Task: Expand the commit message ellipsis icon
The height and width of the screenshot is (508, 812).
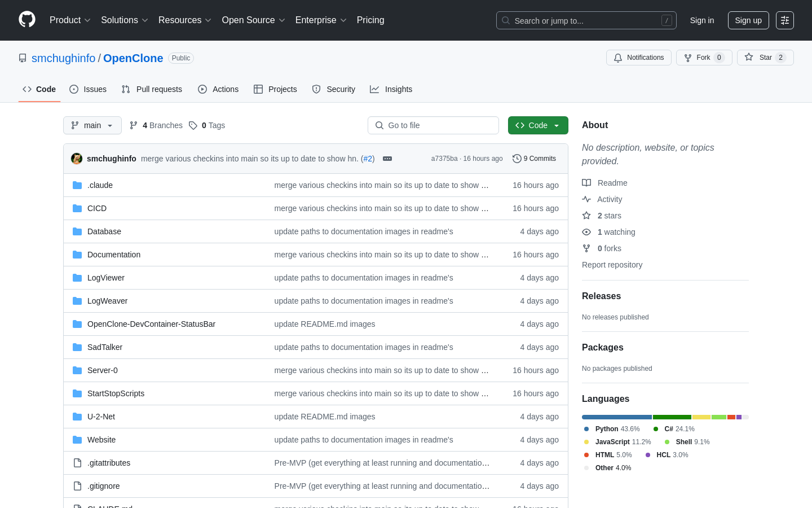Action: [x=387, y=159]
